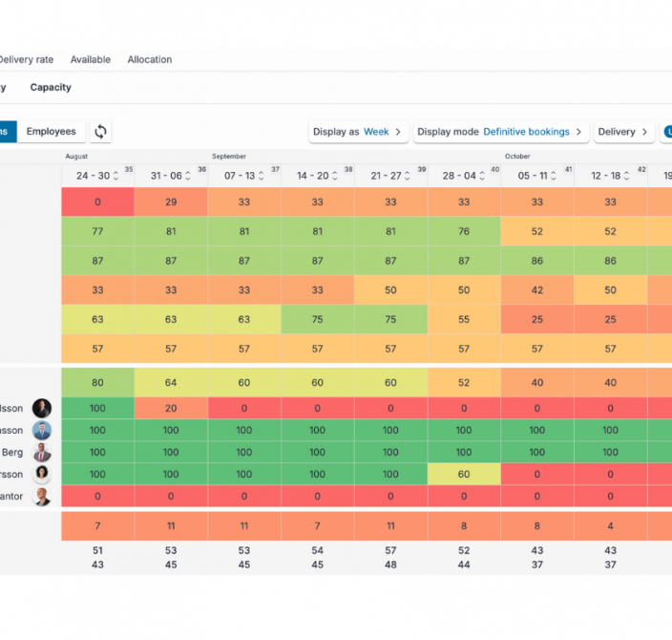Select the Delivery rate tab
This screenshot has height=640, width=672.
tap(26, 59)
